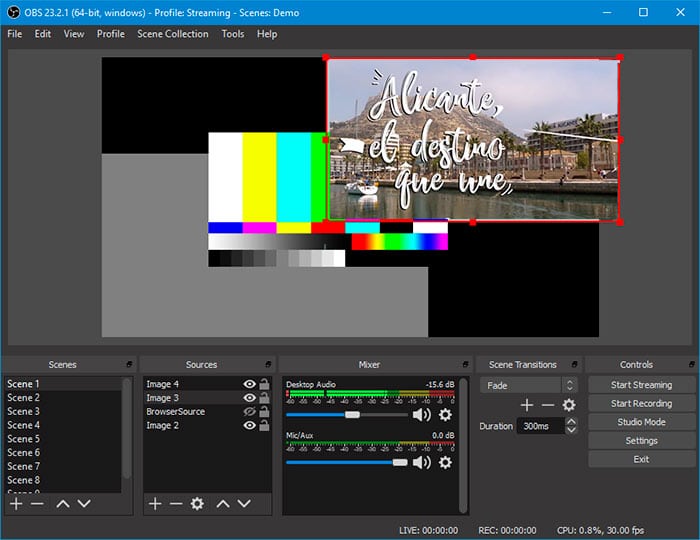
Task: Click Start Recording button
Action: coord(642,403)
